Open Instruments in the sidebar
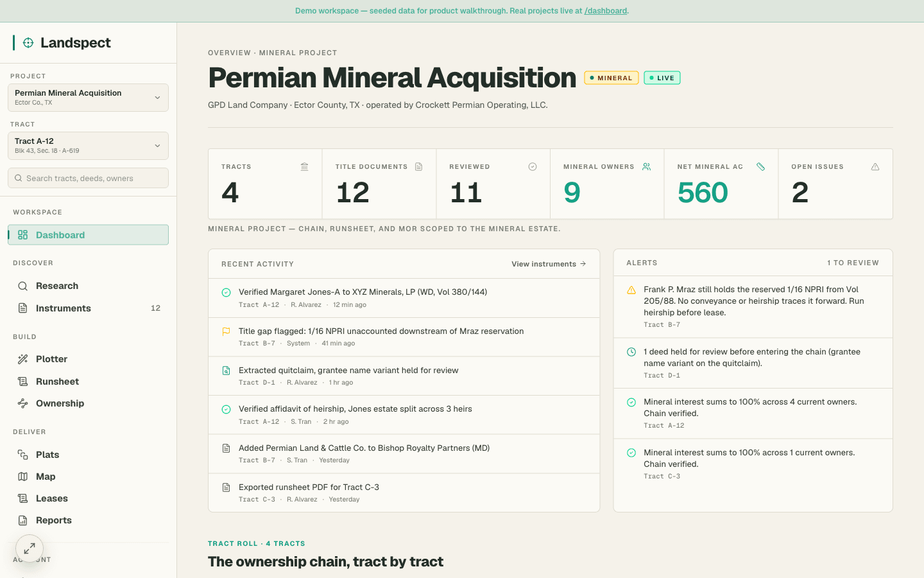The width and height of the screenshot is (924, 578). [x=88, y=308]
